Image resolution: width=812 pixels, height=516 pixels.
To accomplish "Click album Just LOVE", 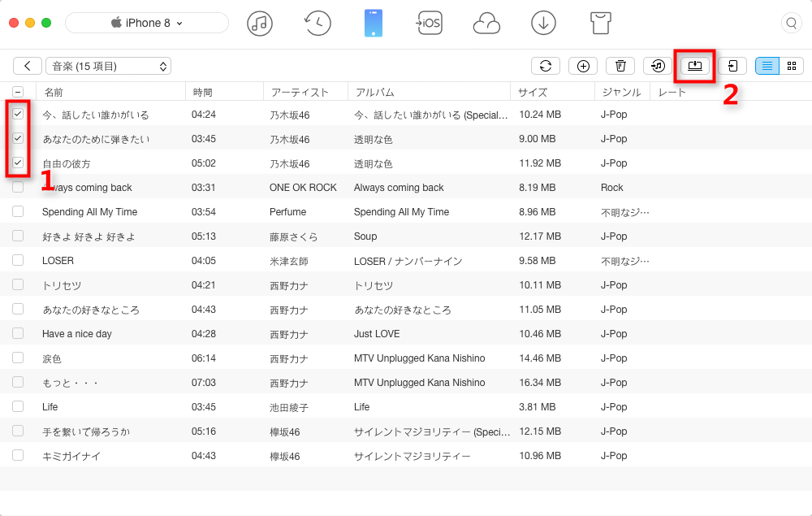I will 377,334.
